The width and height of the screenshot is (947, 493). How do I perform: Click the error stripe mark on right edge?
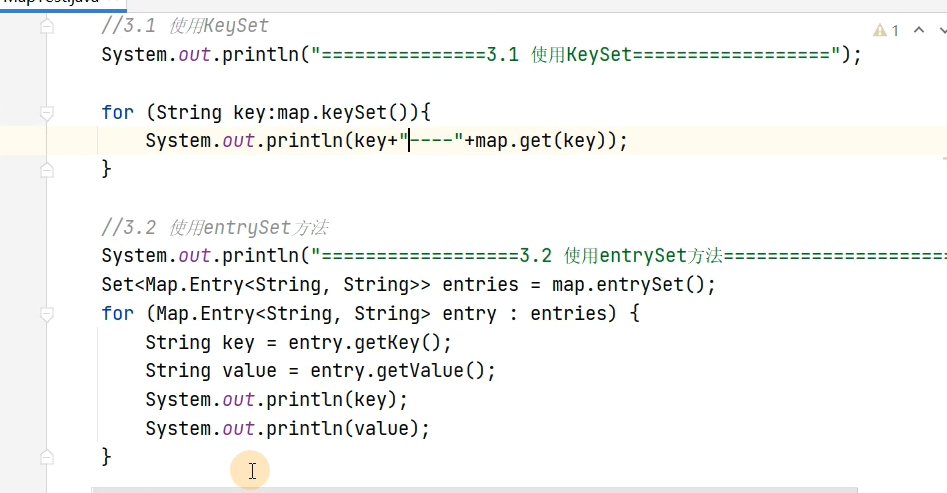tap(943, 157)
